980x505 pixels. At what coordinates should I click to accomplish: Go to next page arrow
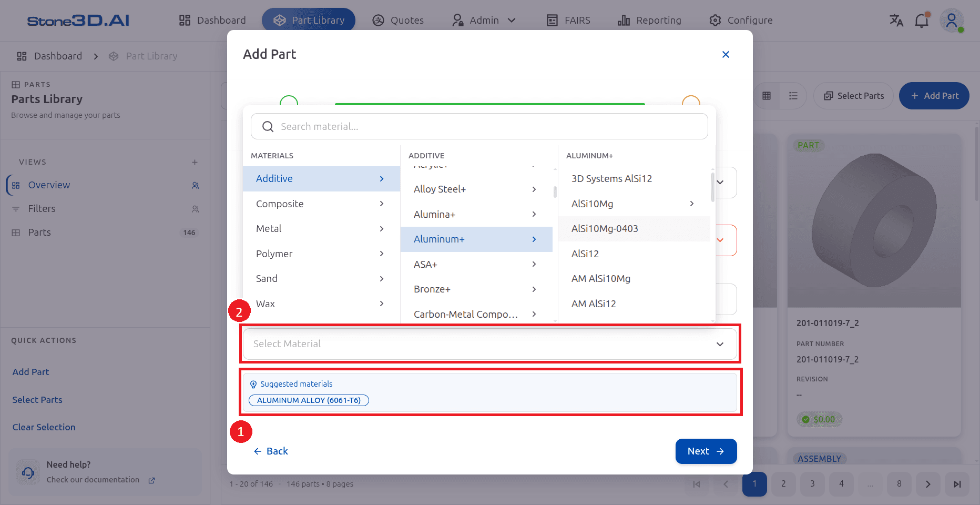coord(928,484)
